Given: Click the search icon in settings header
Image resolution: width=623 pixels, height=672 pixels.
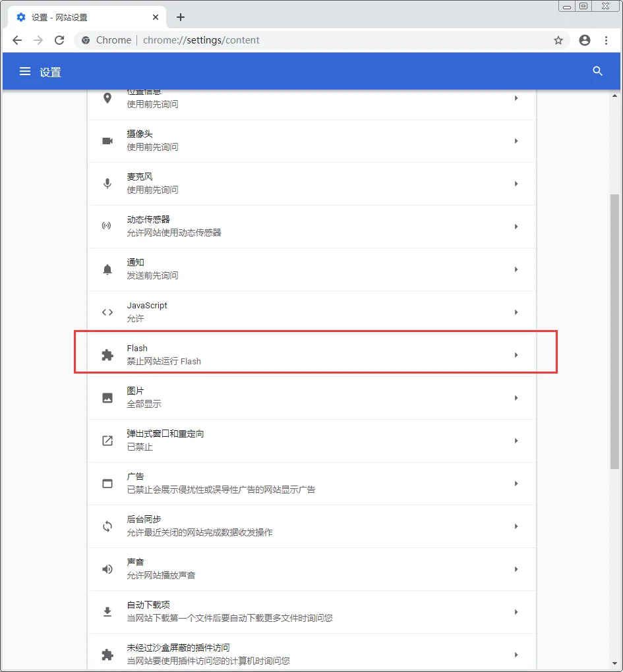Looking at the screenshot, I should (x=597, y=71).
